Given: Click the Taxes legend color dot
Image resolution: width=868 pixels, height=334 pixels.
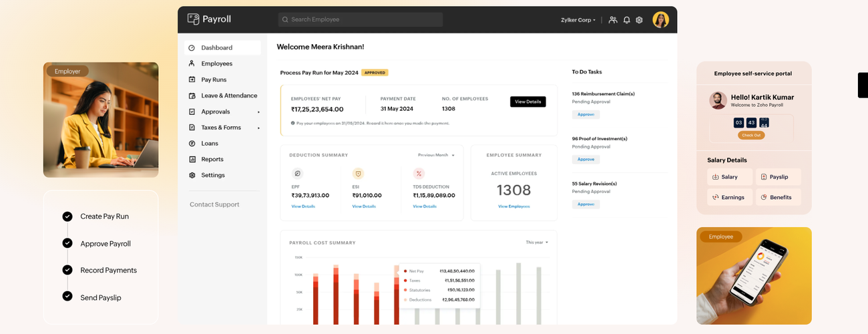Looking at the screenshot, I should point(405,281).
